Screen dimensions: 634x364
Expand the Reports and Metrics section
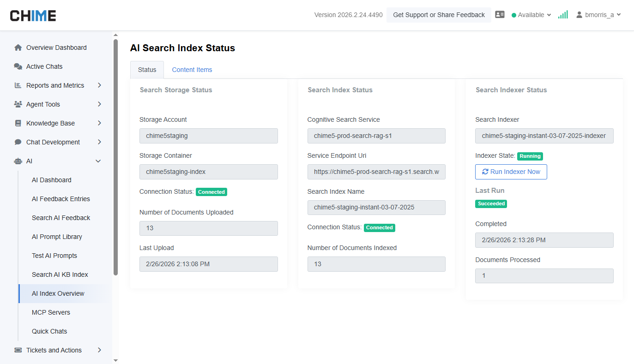[99, 85]
